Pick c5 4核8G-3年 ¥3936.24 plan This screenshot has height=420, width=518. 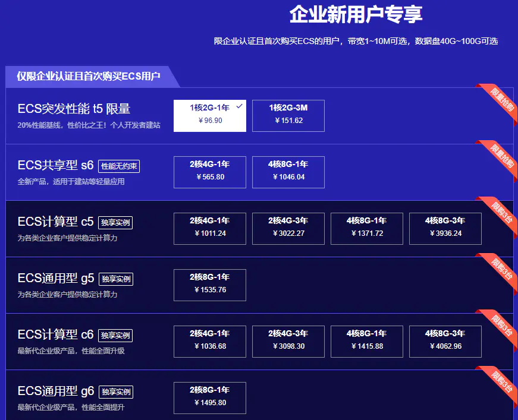pos(445,229)
